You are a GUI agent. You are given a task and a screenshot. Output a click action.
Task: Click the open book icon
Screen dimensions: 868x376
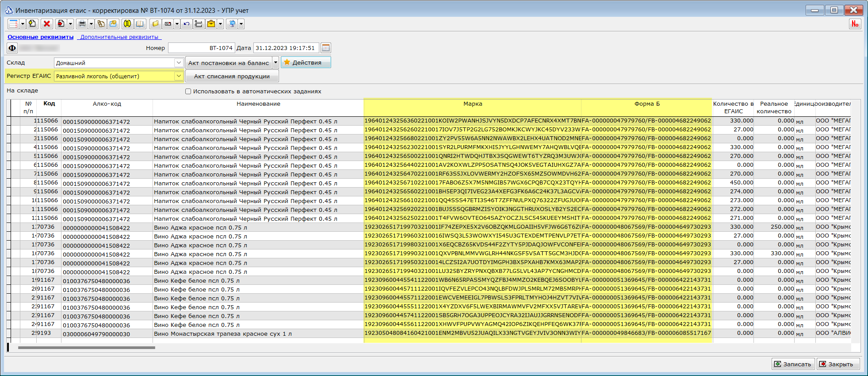(x=140, y=24)
